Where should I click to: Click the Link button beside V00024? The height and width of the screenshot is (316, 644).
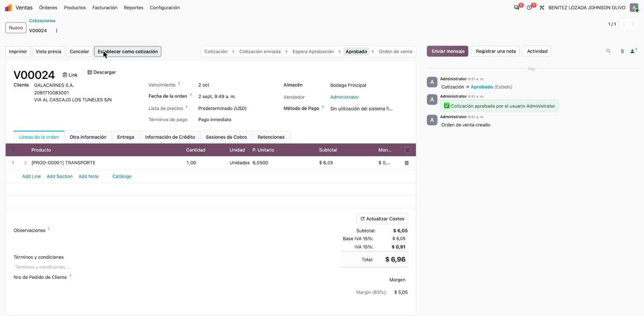pos(70,75)
